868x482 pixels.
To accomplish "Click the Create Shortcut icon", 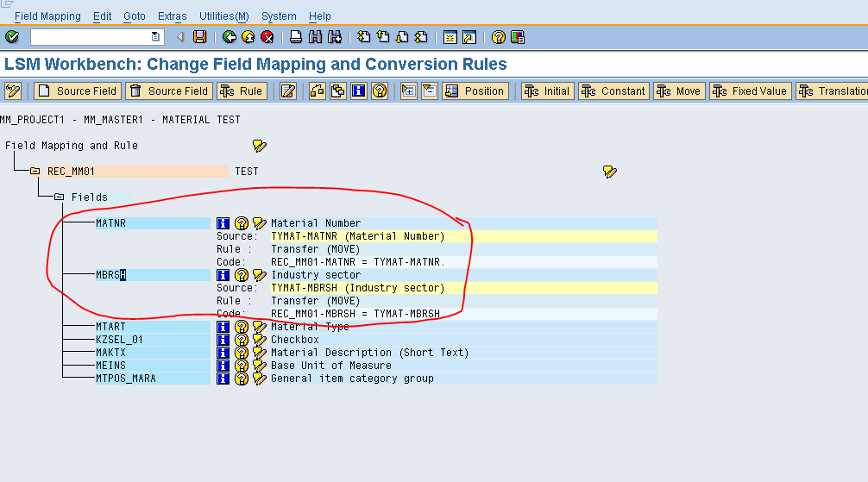I will pos(469,37).
